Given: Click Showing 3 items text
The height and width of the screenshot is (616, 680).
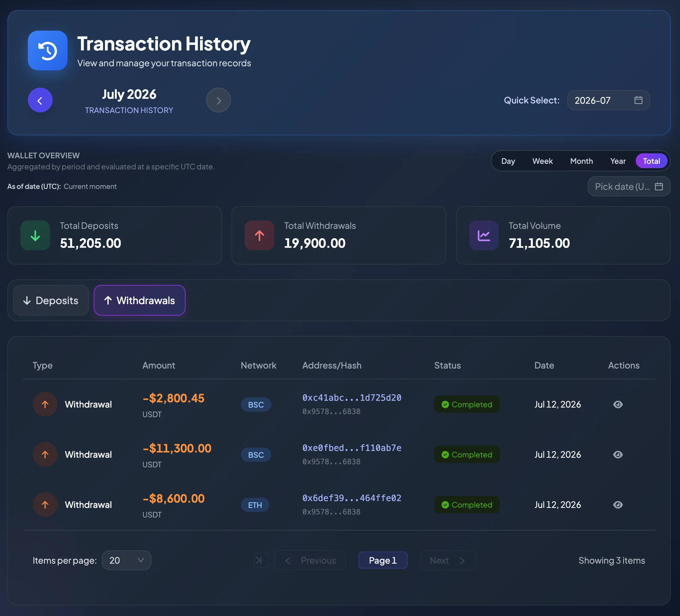Looking at the screenshot, I should pyautogui.click(x=612, y=560).
